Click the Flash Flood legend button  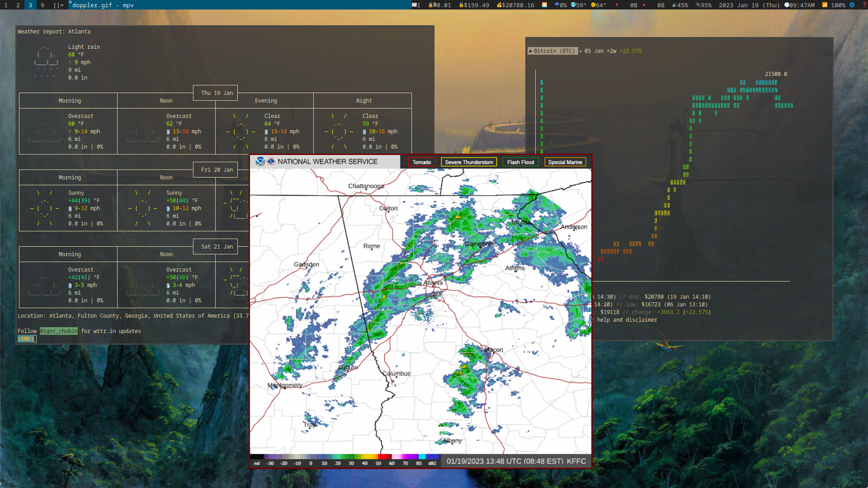point(520,162)
